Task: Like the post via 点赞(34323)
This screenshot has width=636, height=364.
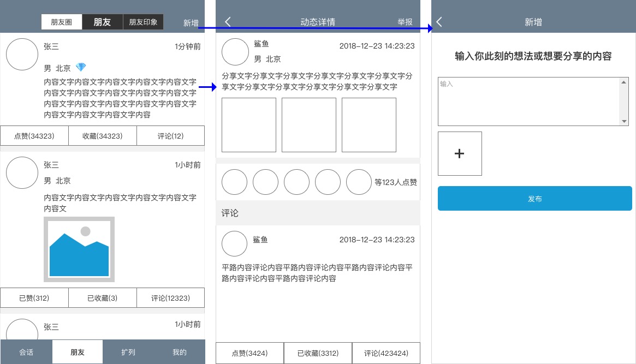Action: [34, 136]
